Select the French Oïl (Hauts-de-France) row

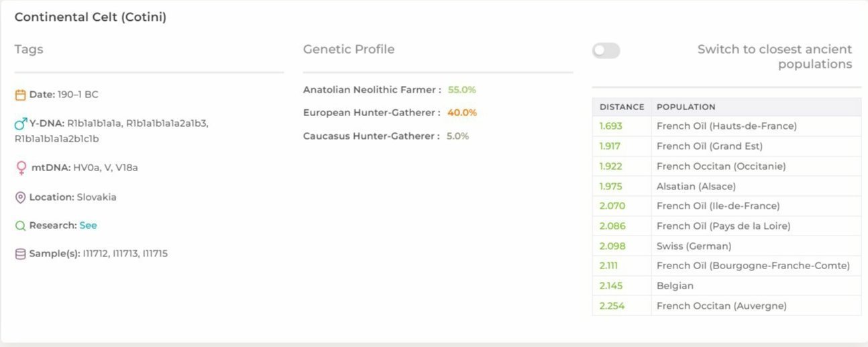pos(726,126)
